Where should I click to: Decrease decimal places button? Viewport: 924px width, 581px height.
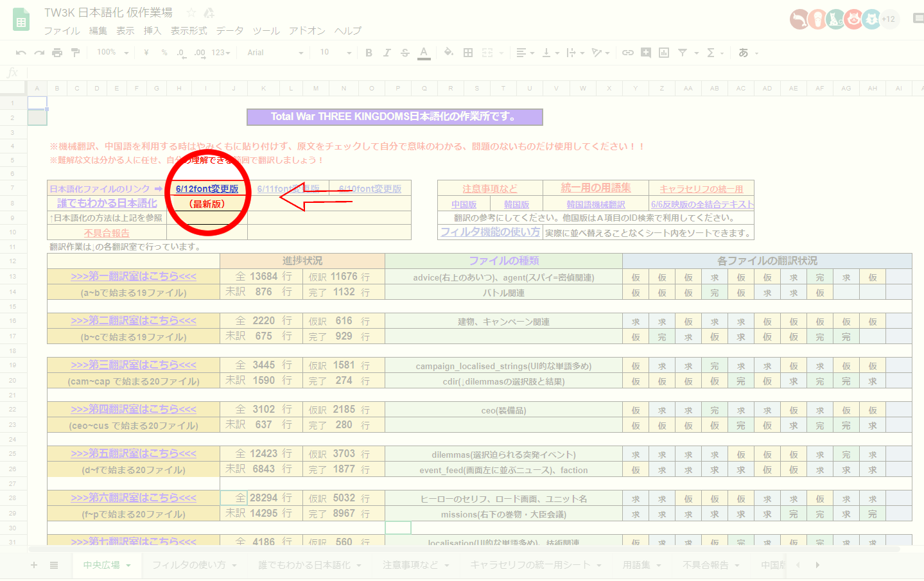[181, 53]
